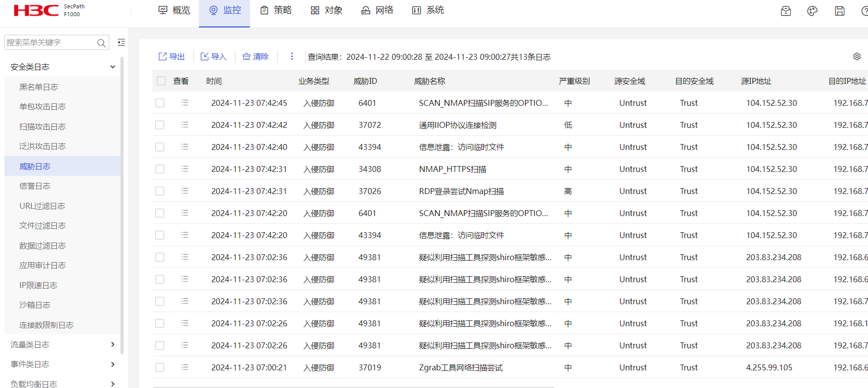Click the 威胁名称 column header
This screenshot has width=868, height=388.
pos(430,81)
